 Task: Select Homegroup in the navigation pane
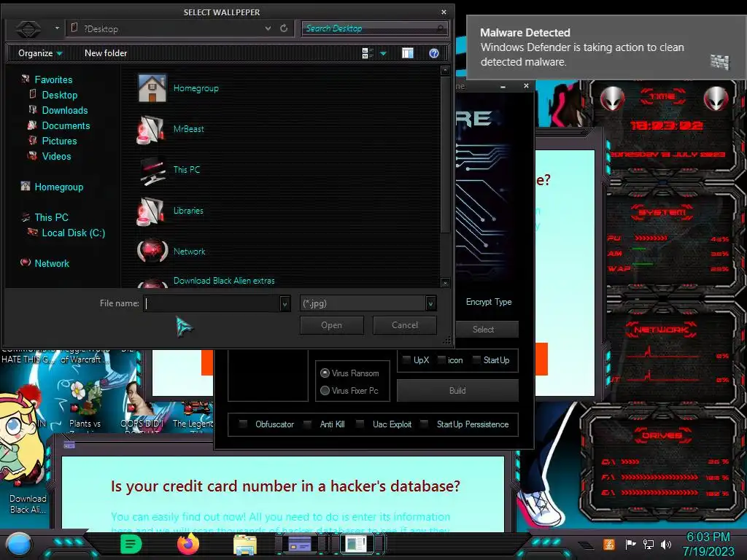pos(58,187)
